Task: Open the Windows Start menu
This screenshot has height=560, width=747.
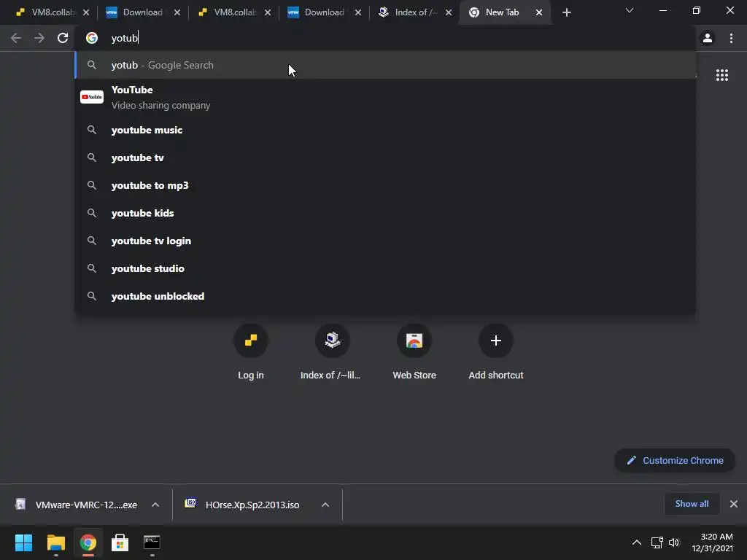Action: [23, 542]
